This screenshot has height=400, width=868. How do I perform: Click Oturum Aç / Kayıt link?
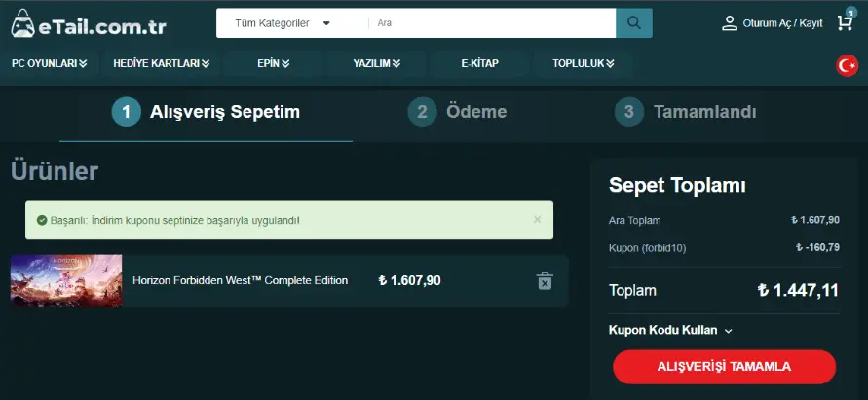[782, 23]
